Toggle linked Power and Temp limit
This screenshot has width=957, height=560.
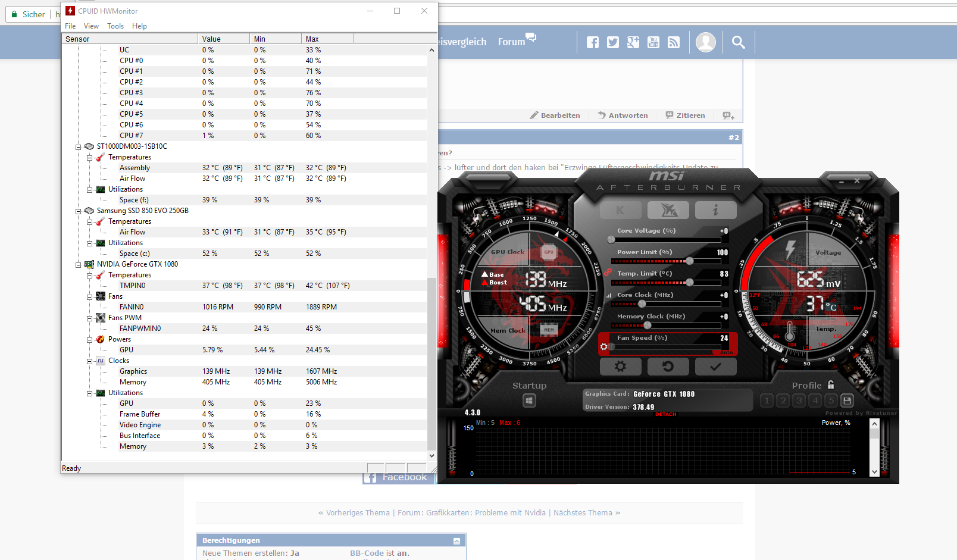[x=608, y=273]
